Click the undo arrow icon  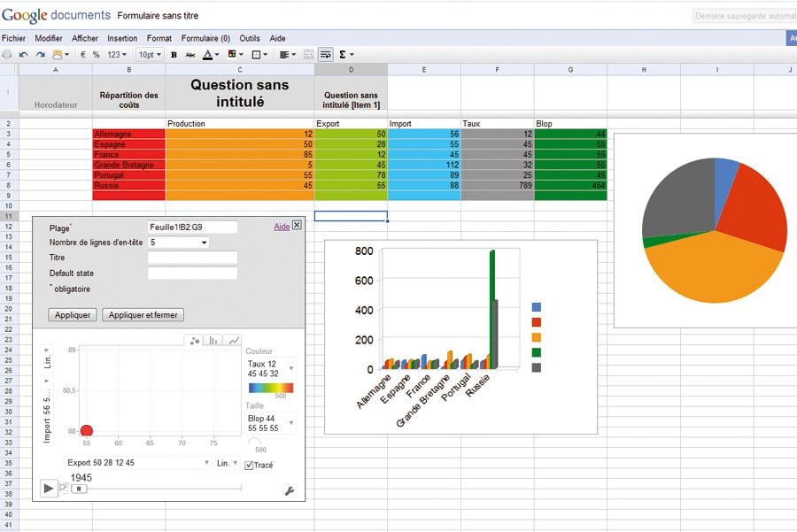click(x=25, y=55)
